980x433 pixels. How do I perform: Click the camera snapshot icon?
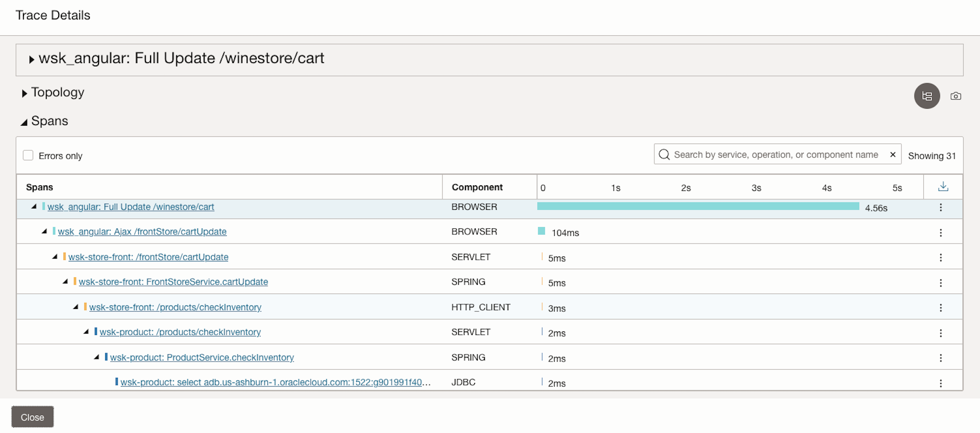point(955,96)
